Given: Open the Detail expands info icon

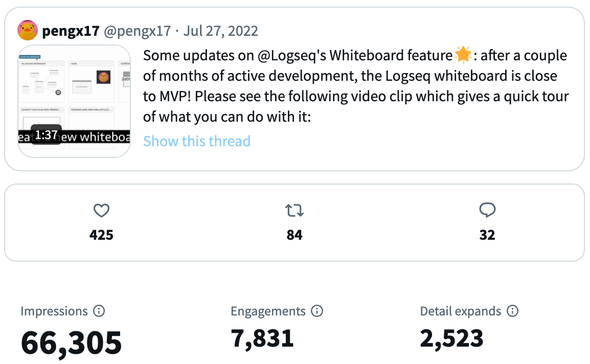Looking at the screenshot, I should pos(512,311).
